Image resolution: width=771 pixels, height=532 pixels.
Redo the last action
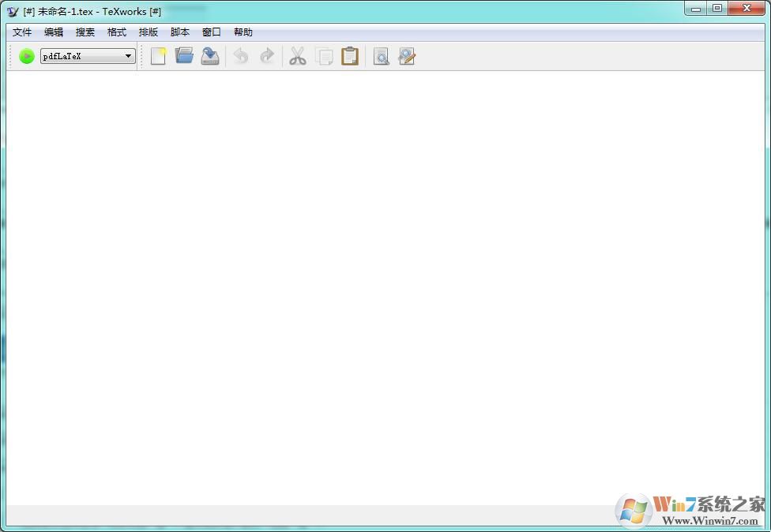(266, 55)
